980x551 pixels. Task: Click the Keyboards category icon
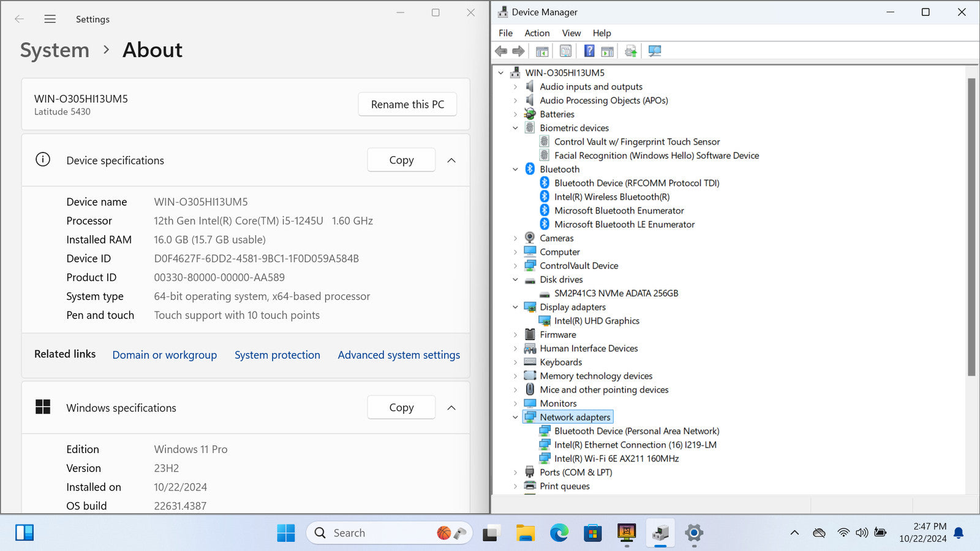(x=530, y=362)
